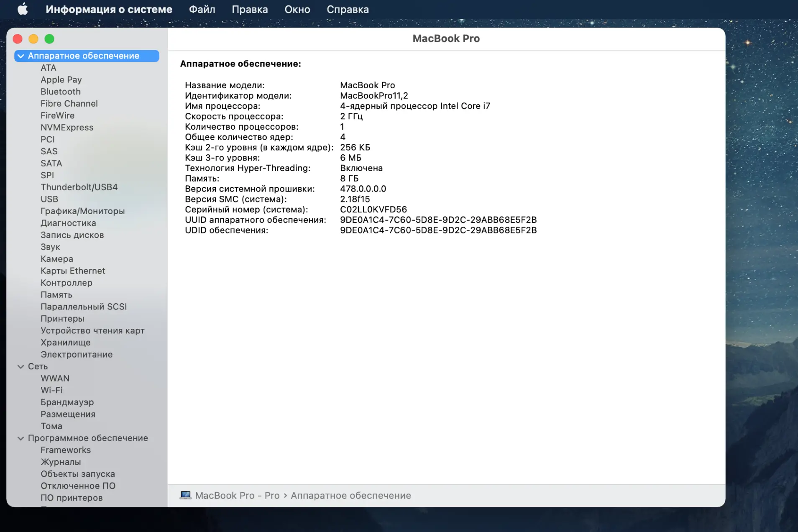The image size is (798, 532).
Task: Open the Хранилище sidebar entry
Action: tap(65, 343)
